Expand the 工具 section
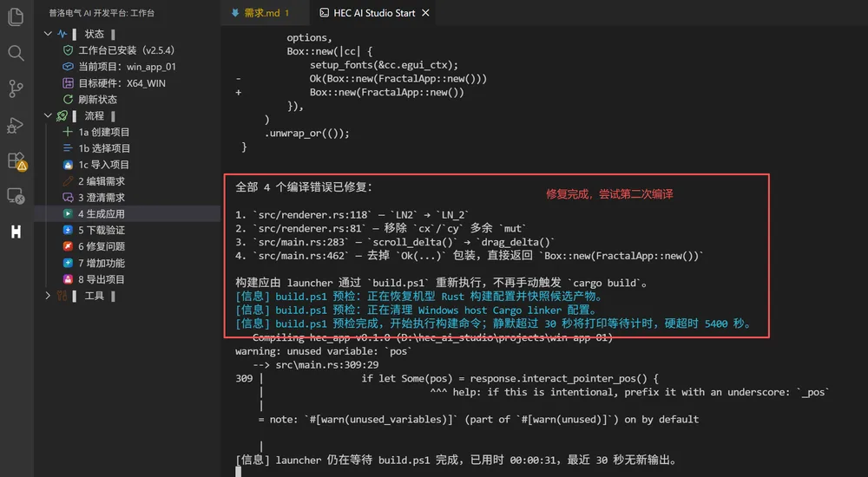868x477 pixels. [48, 296]
